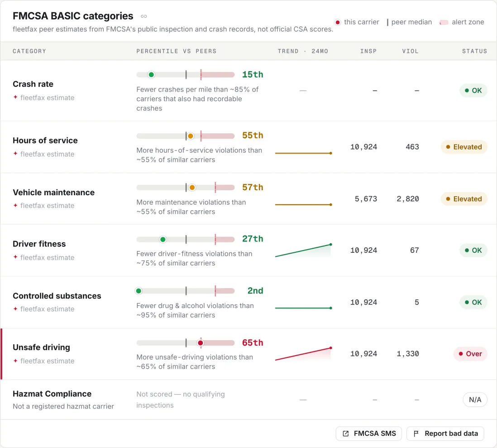Click the this carrier legend dot

point(338,22)
